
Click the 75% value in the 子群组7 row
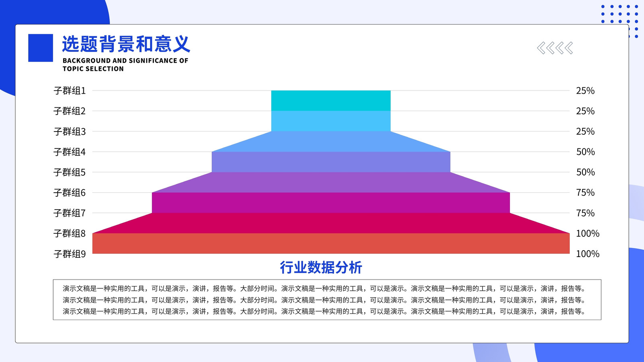(585, 213)
